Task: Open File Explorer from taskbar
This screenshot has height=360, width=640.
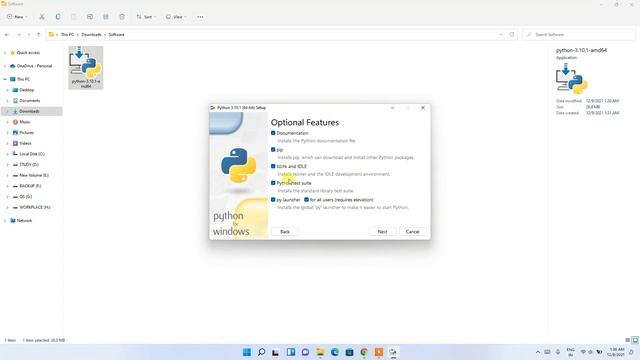Action: (320, 352)
